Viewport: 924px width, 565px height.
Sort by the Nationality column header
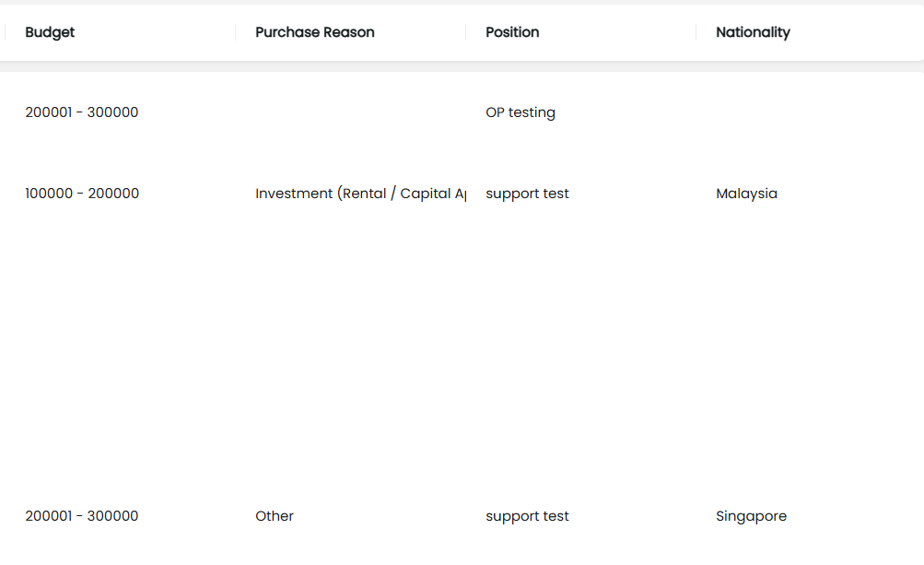pos(753,32)
